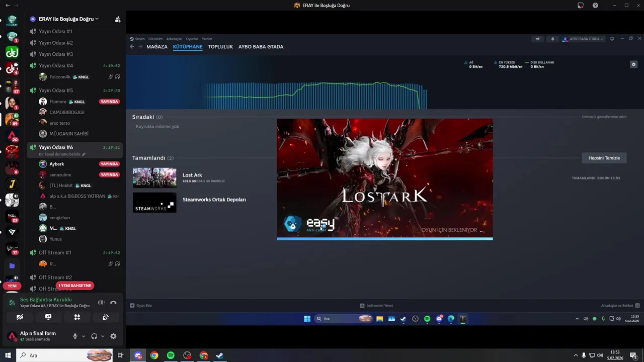644x362 pixels.
Task: Click invite members icon beside server name
Action: point(118,19)
